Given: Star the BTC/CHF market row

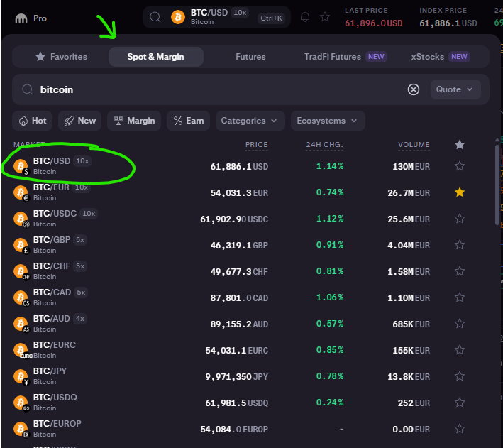Looking at the screenshot, I should pos(460,271).
